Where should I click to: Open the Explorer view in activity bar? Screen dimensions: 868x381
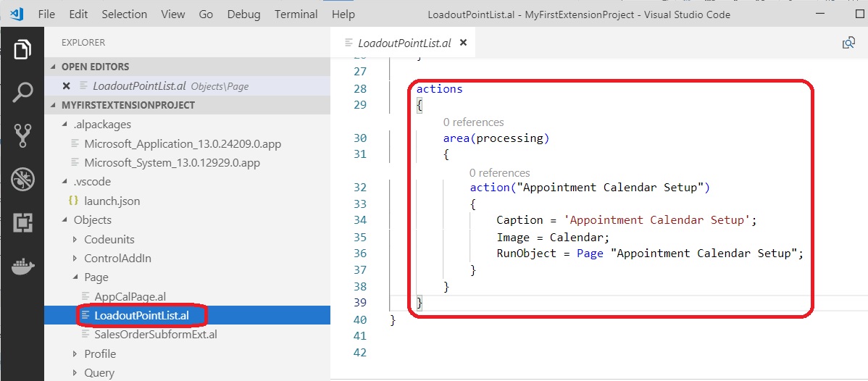(x=22, y=49)
